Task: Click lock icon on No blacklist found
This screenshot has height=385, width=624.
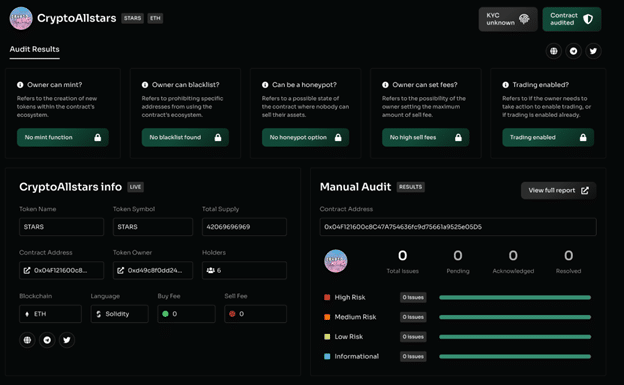Action: click(x=218, y=137)
